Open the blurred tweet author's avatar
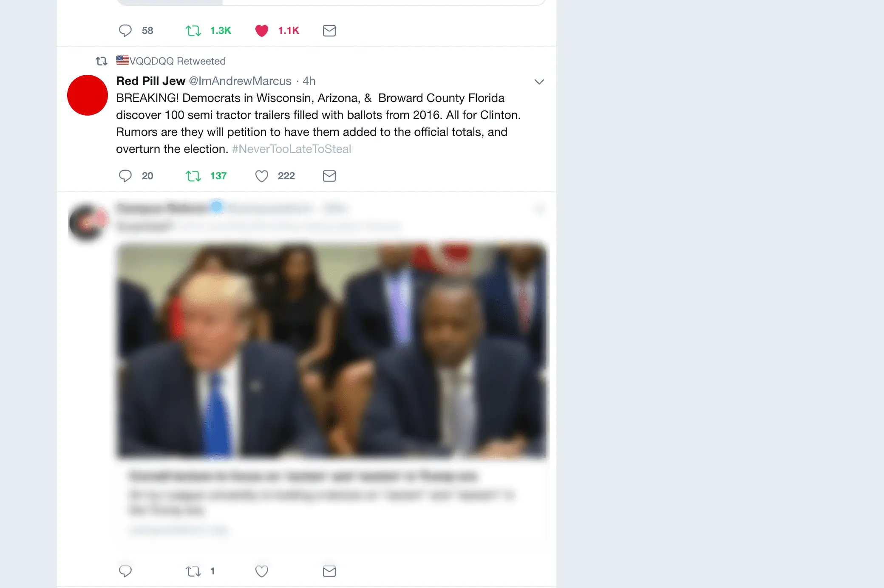 88,222
